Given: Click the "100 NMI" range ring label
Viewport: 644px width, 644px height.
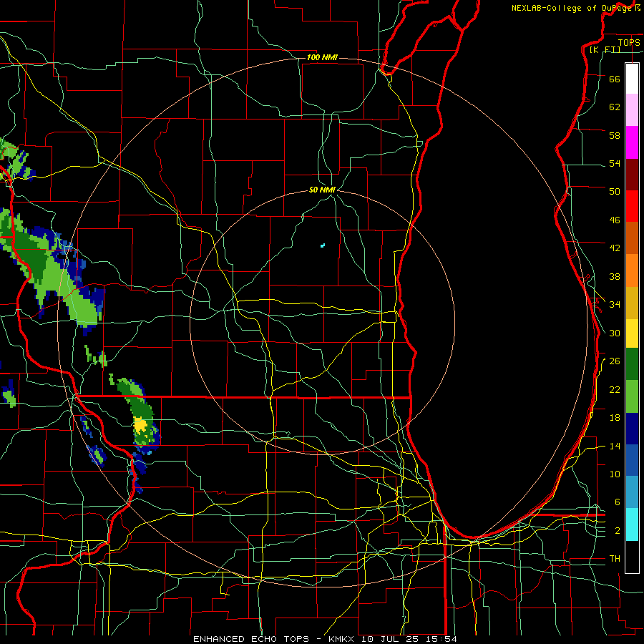Looking at the screenshot, I should (x=322, y=57).
